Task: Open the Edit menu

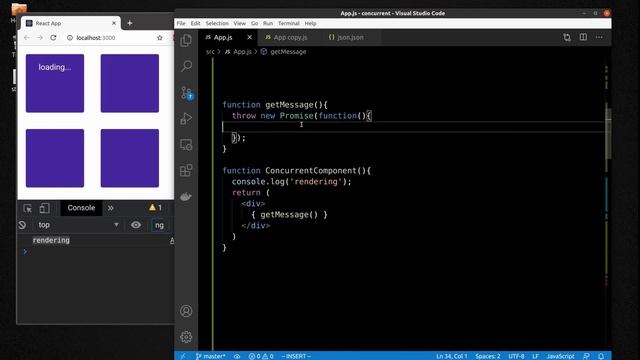Action: point(196,23)
